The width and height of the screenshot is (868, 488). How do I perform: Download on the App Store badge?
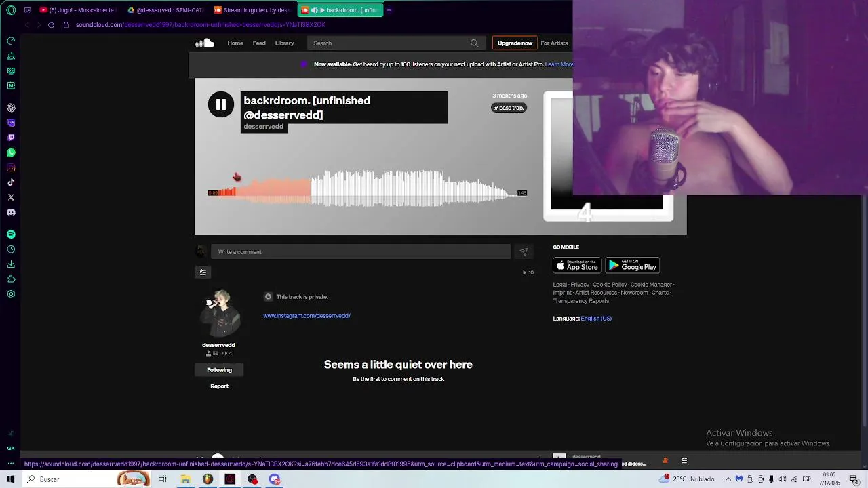[577, 266]
